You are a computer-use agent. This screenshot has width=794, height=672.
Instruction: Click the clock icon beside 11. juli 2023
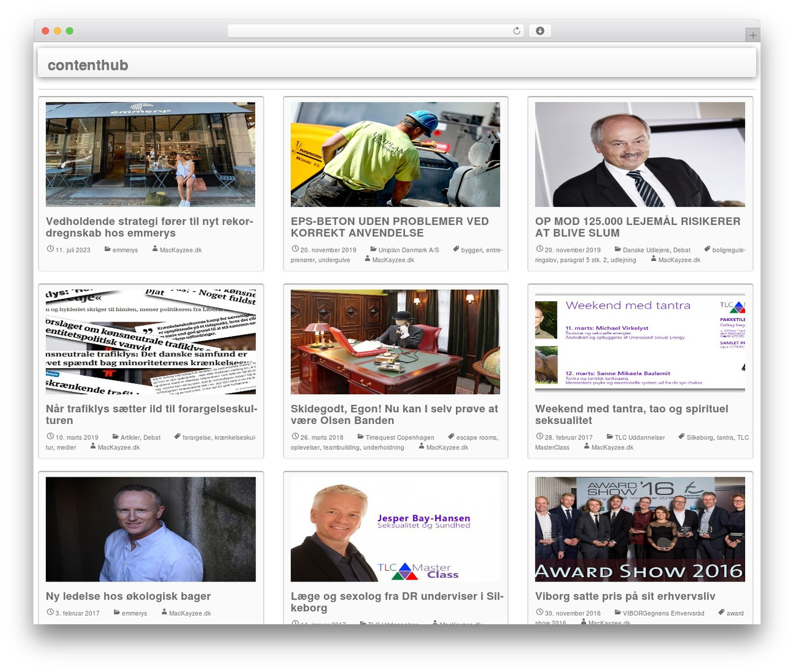(50, 249)
